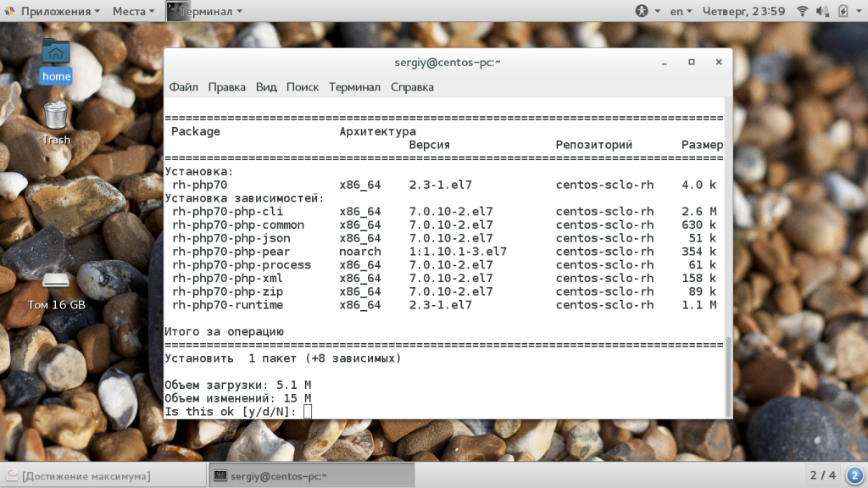
Task: Click the 2 / 4 workspace switcher
Action: click(822, 475)
